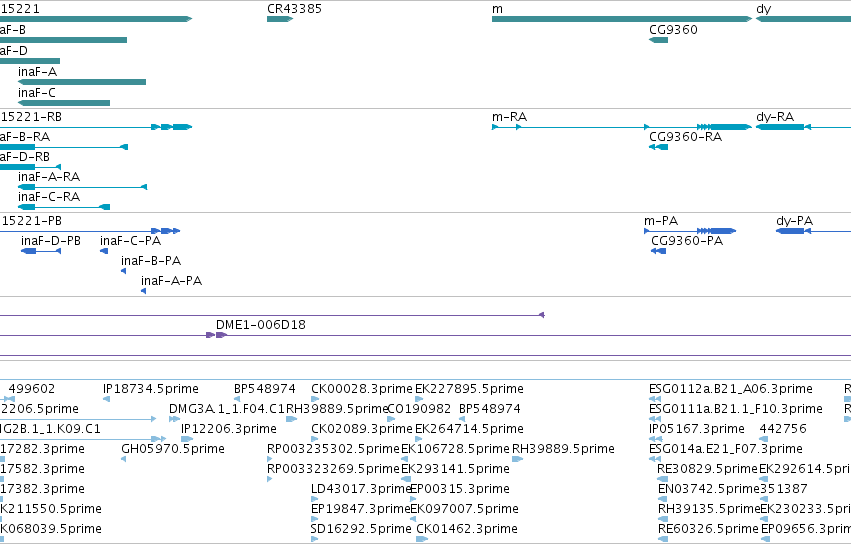Screen dimensions: 851x544
Task: Open the dy gene feature
Action: (803, 19)
